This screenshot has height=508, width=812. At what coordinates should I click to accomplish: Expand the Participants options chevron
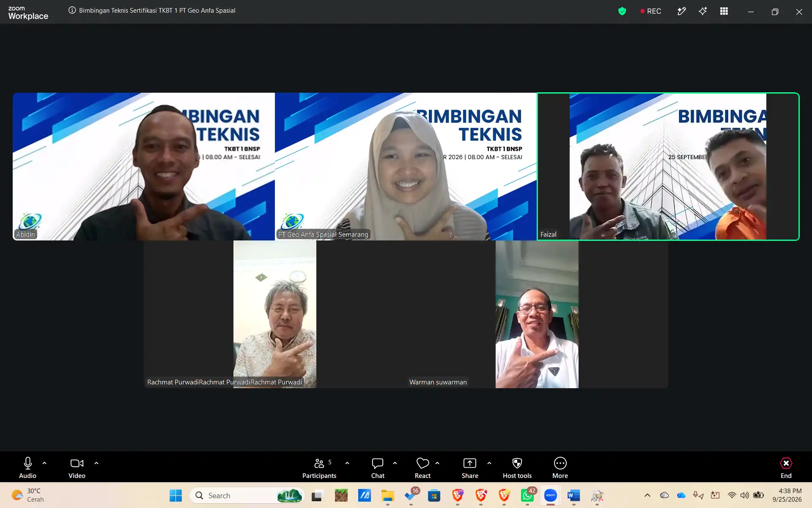click(x=347, y=463)
